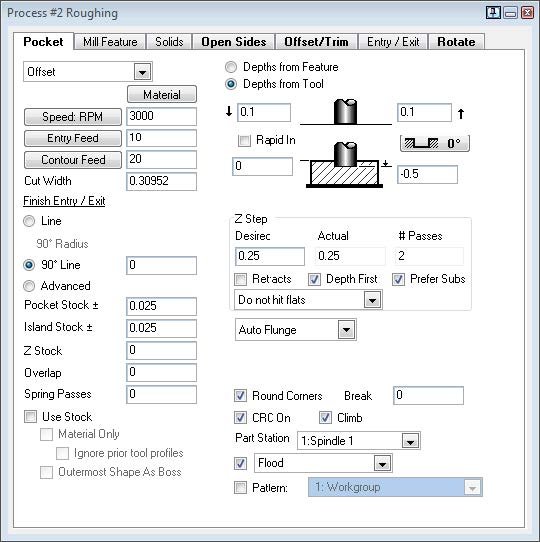
Task: Select Depths from Feature option
Action: click(x=231, y=67)
